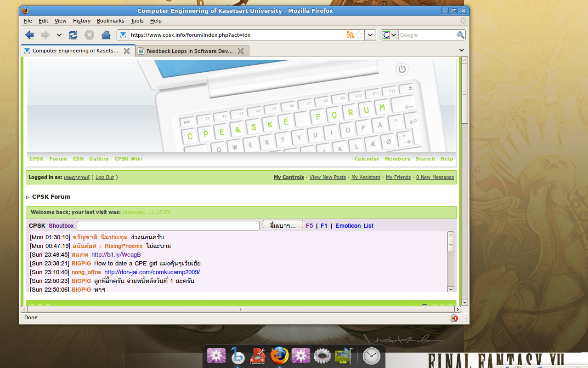Focus the Google search box

tap(427, 35)
